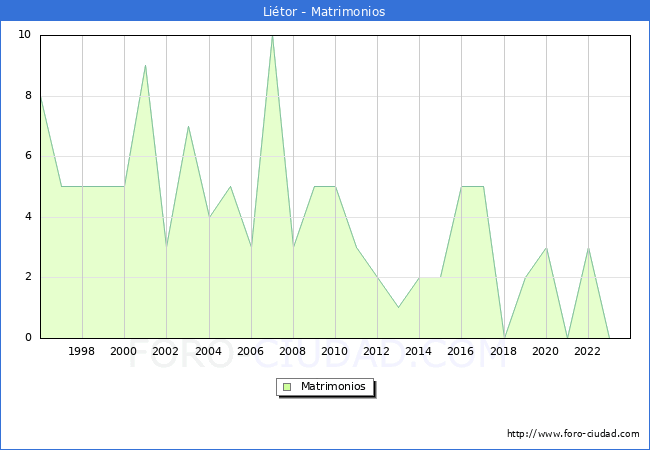
Task: Select the 2020 x-axis label
Action: (x=545, y=351)
